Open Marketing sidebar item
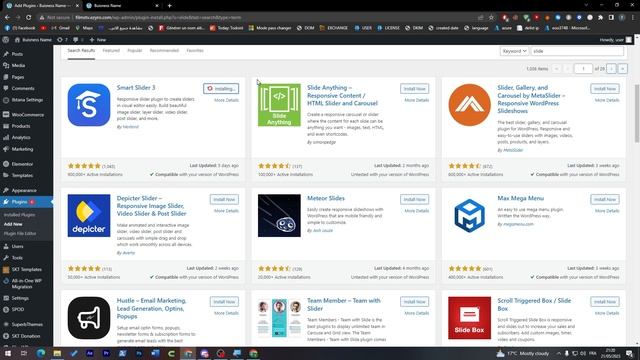This screenshot has height=360, width=640. point(22,149)
